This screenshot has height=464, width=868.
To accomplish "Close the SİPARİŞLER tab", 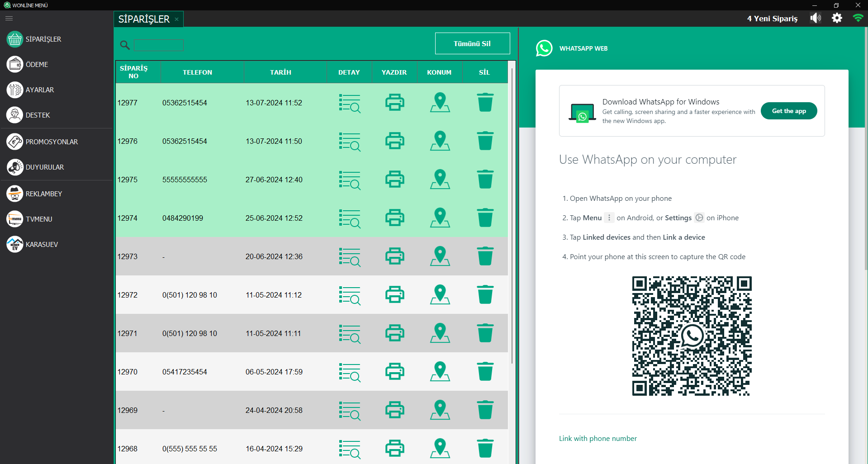I will pyautogui.click(x=177, y=19).
